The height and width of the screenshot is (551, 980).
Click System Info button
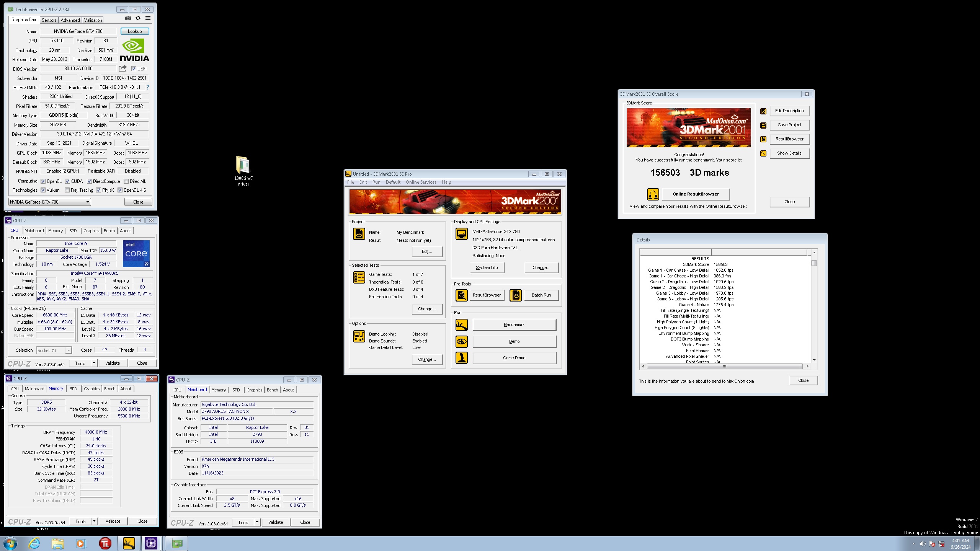(487, 268)
